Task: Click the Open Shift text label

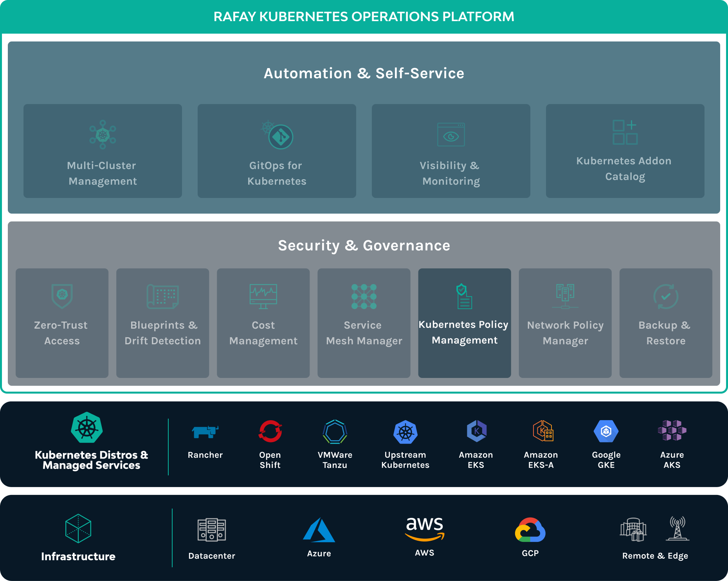Action: click(270, 460)
